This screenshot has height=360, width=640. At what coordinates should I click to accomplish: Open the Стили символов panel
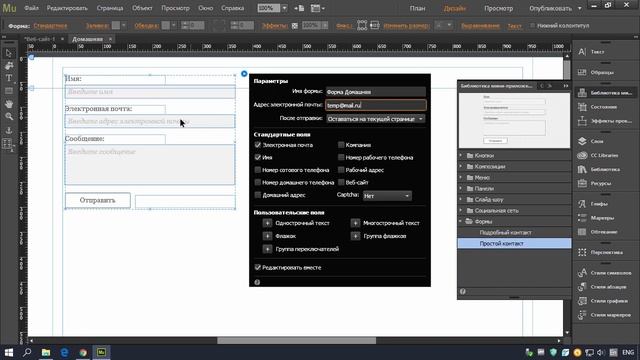click(582, 273)
